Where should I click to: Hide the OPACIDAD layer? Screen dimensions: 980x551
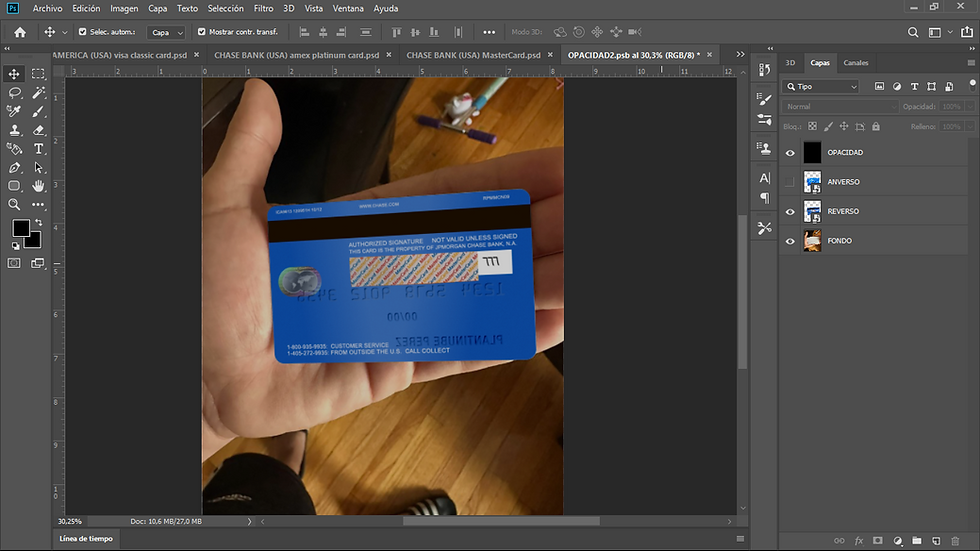pyautogui.click(x=790, y=152)
